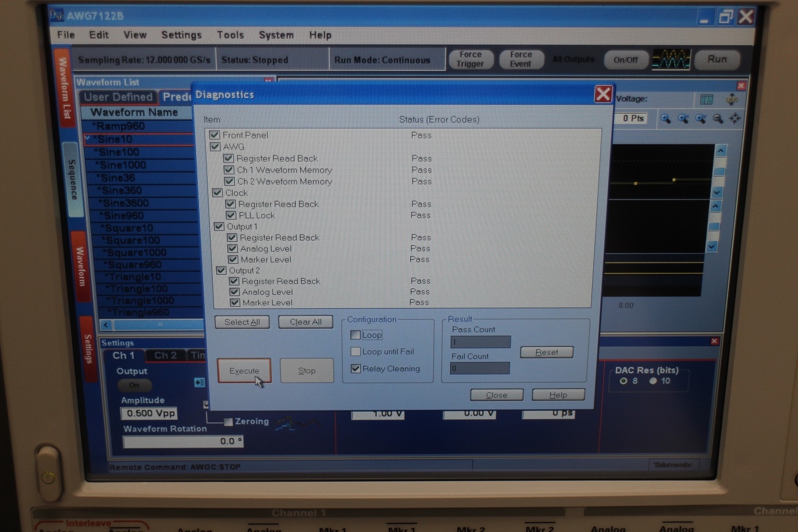Select DAC Res 8 bits radio
Screen dimensions: 798x532
(623, 381)
